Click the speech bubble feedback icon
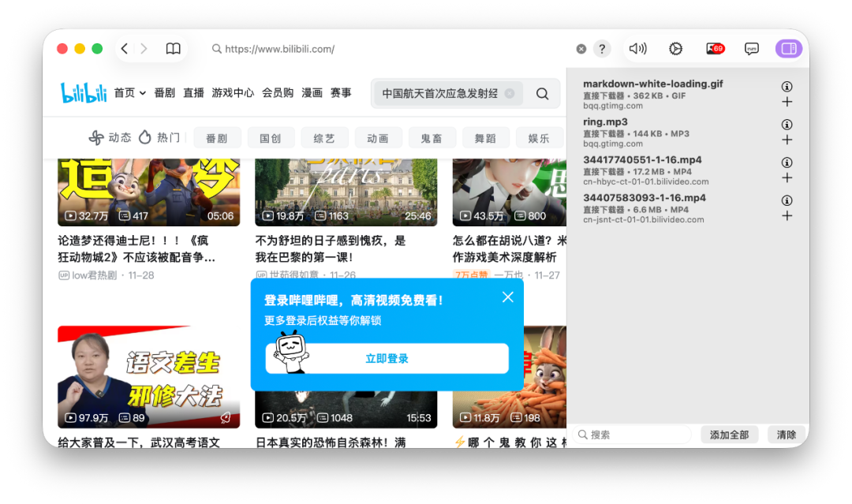Viewport: 852px width, 504px height. (x=751, y=48)
